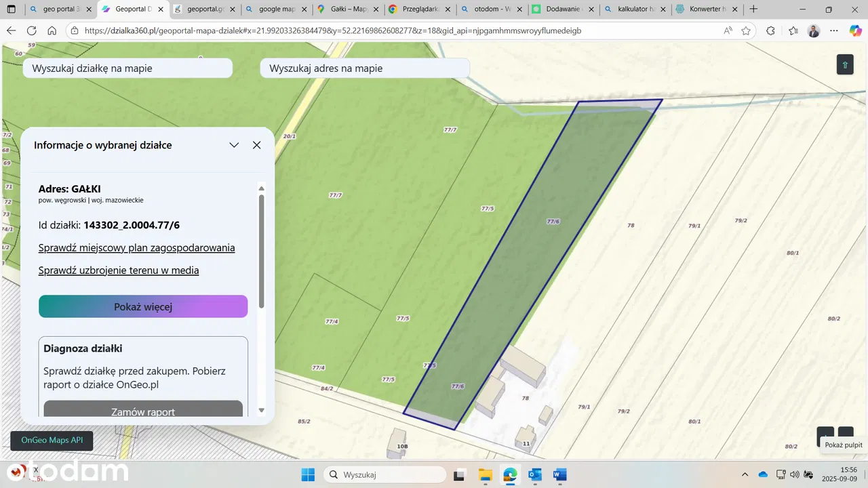Open Word from the Windows taskbar
This screenshot has width=868, height=488.
click(559, 474)
